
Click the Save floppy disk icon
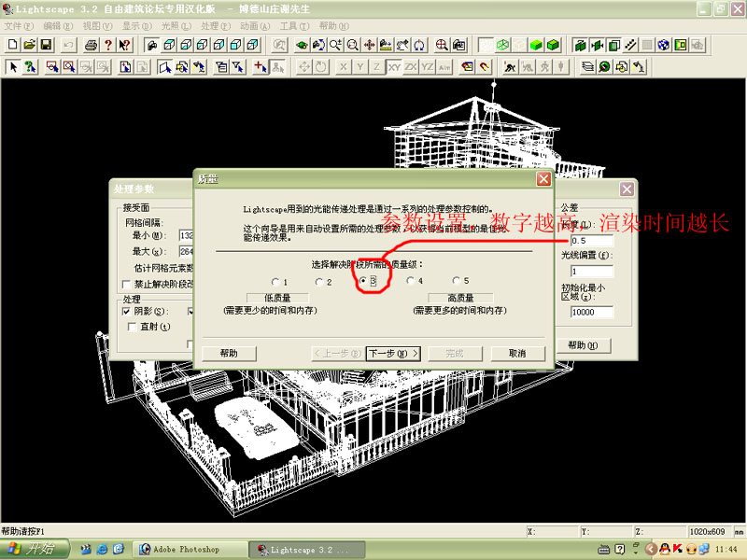[x=46, y=45]
